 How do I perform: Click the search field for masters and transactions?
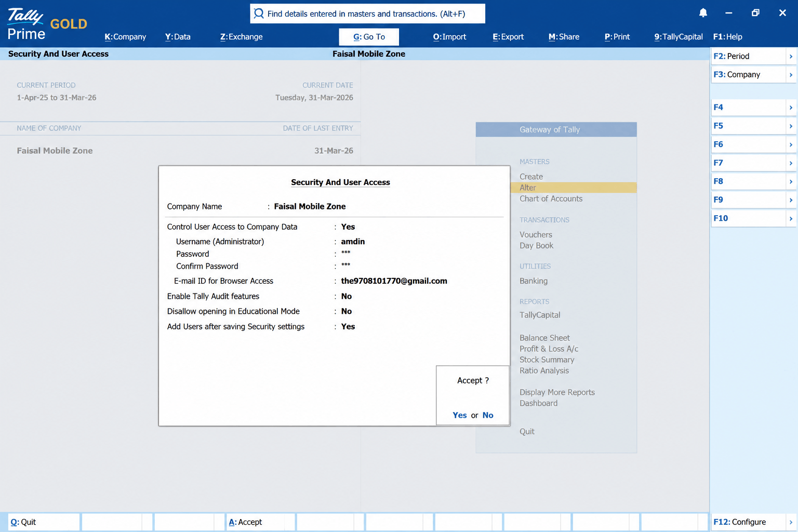(367, 14)
